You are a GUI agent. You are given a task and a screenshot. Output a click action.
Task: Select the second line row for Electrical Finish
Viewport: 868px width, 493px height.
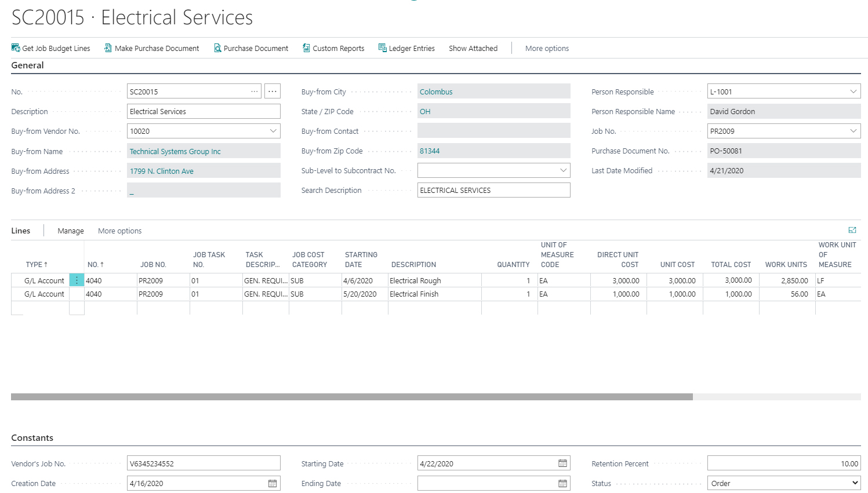[x=76, y=294]
